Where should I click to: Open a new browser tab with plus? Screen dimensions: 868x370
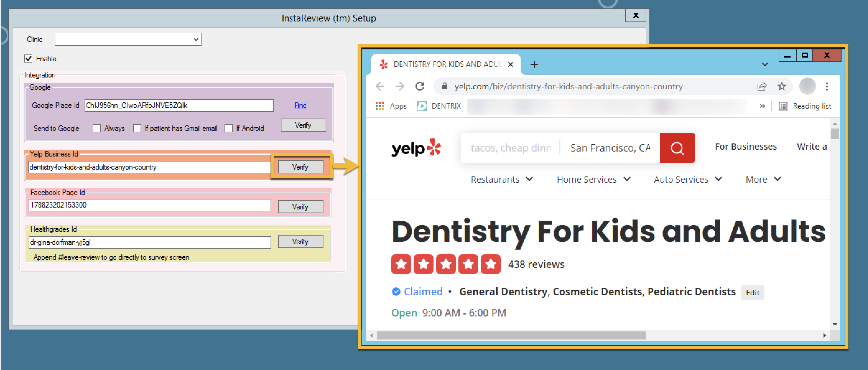(534, 64)
